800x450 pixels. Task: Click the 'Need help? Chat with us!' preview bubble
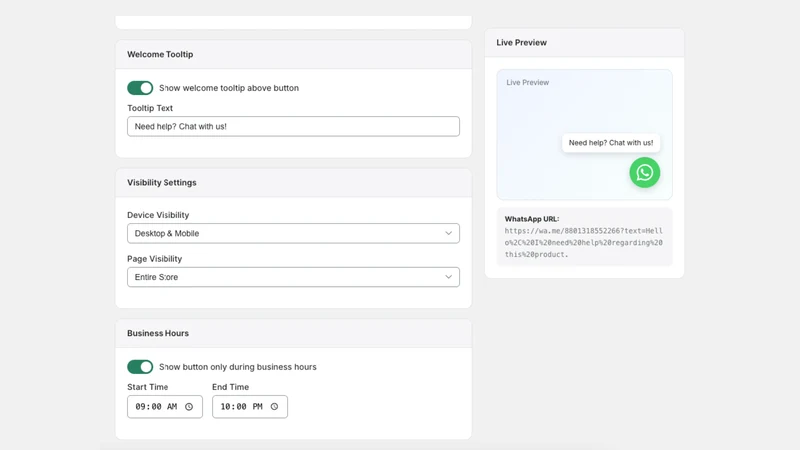[x=611, y=143]
